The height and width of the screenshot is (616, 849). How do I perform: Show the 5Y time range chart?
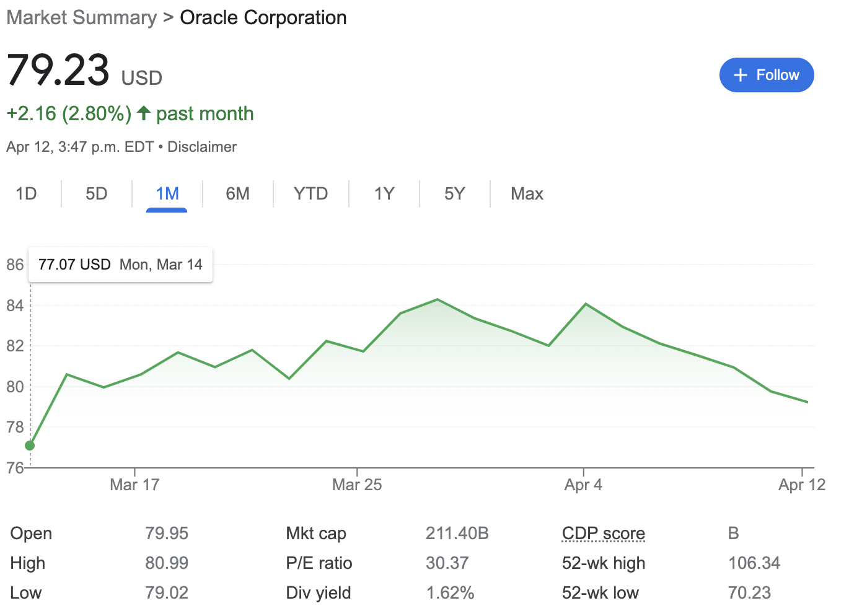coord(455,194)
